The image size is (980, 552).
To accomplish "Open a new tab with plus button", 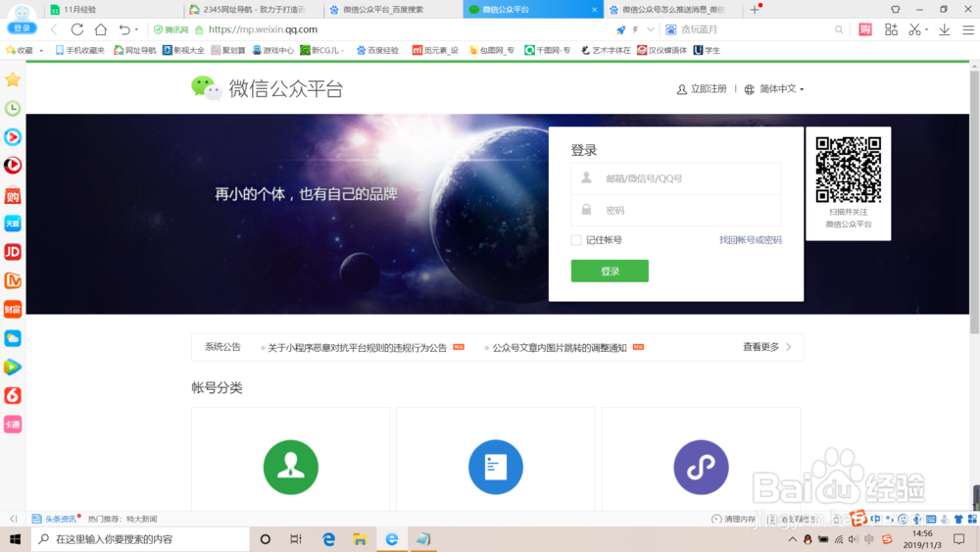I will pos(755,10).
